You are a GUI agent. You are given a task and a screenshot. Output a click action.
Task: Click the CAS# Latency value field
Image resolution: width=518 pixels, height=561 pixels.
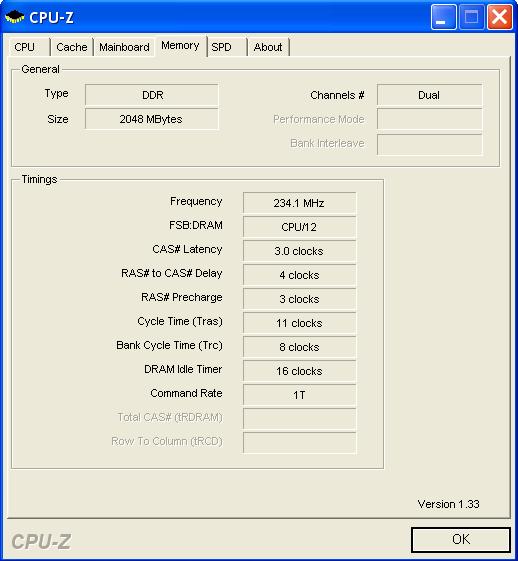(x=299, y=251)
